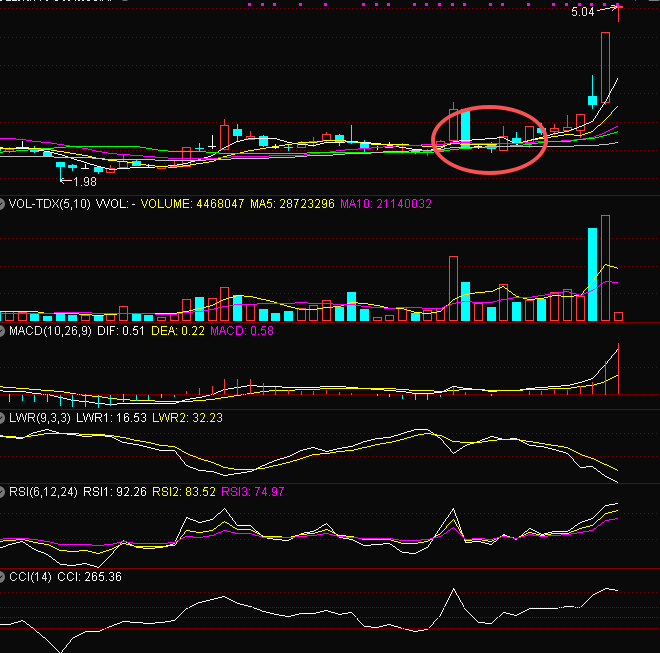
Task: Click the tall red candlestick below the 5.04 high
Action: tap(605, 67)
